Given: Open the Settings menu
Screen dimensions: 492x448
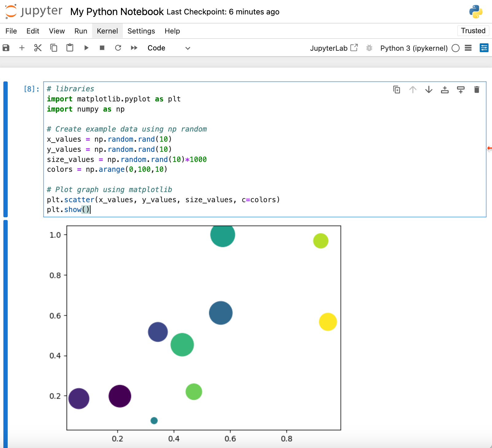Looking at the screenshot, I should pos(141,31).
